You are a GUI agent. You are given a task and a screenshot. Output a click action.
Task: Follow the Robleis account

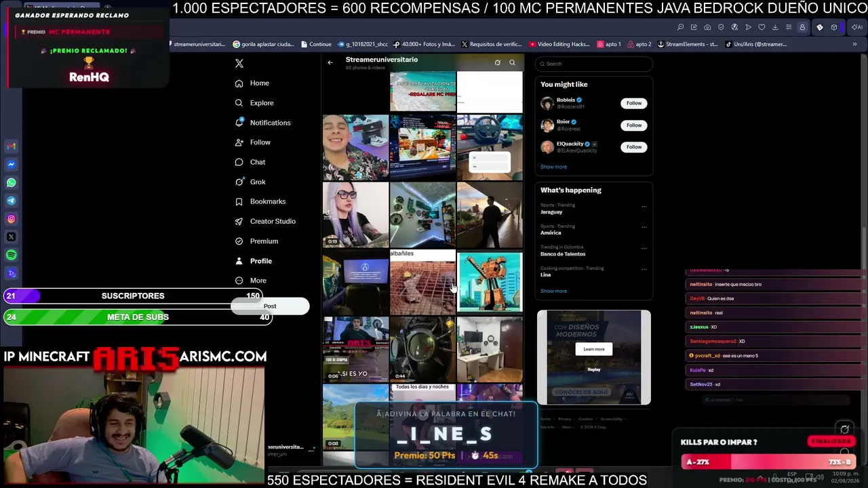click(634, 103)
